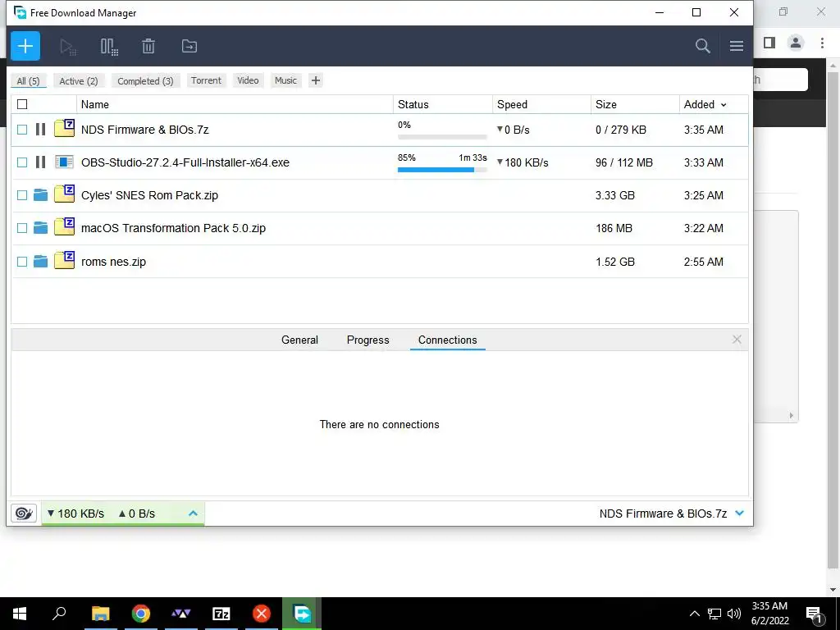The width and height of the screenshot is (840, 630).
Task: Close the download details panel
Action: tap(737, 339)
